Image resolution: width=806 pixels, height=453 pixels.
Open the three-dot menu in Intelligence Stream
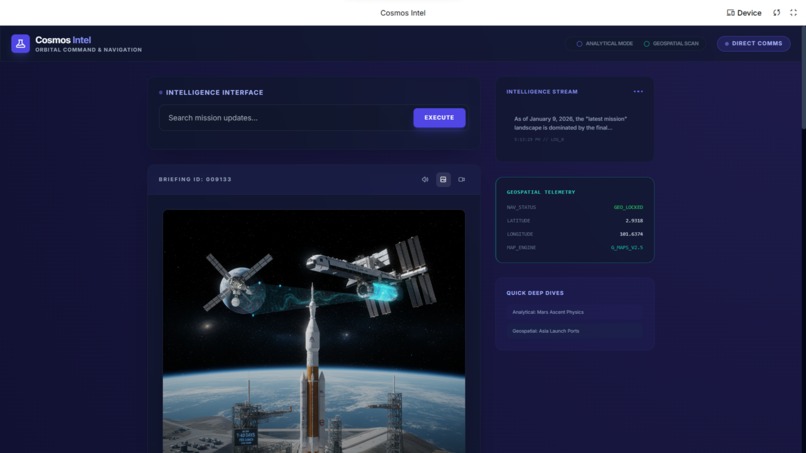coord(638,92)
